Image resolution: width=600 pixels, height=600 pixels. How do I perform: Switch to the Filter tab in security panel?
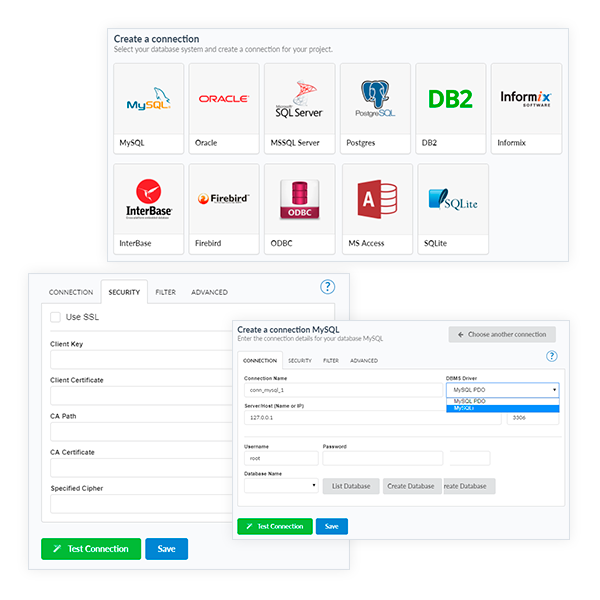[x=165, y=292]
